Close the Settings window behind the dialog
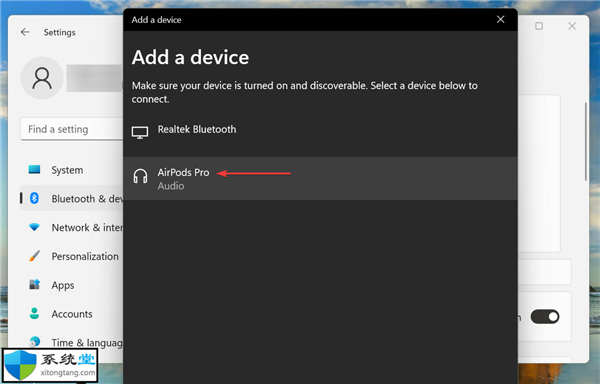600x384 pixels. [572, 26]
